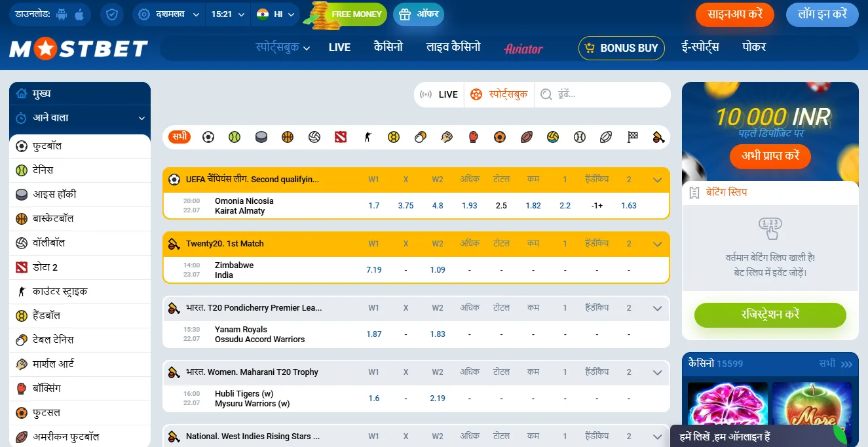The height and width of the screenshot is (447, 868).
Task: Filter by baseball icon in sport filter row
Action: [579, 137]
